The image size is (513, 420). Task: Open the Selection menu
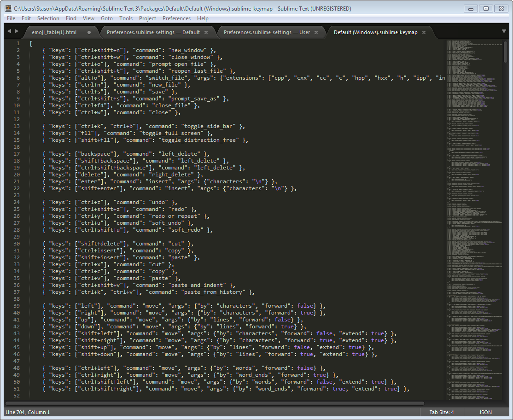pyautogui.click(x=48, y=18)
